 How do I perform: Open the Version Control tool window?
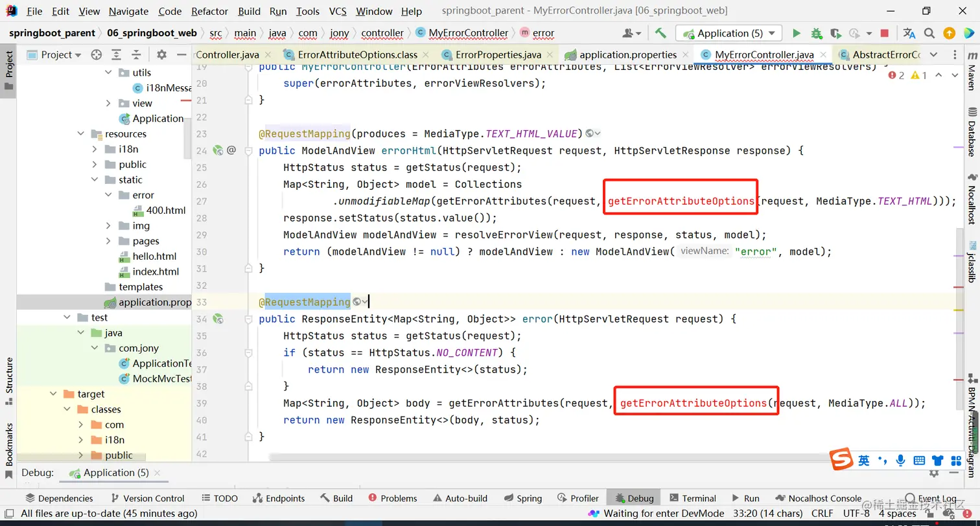tap(147, 498)
